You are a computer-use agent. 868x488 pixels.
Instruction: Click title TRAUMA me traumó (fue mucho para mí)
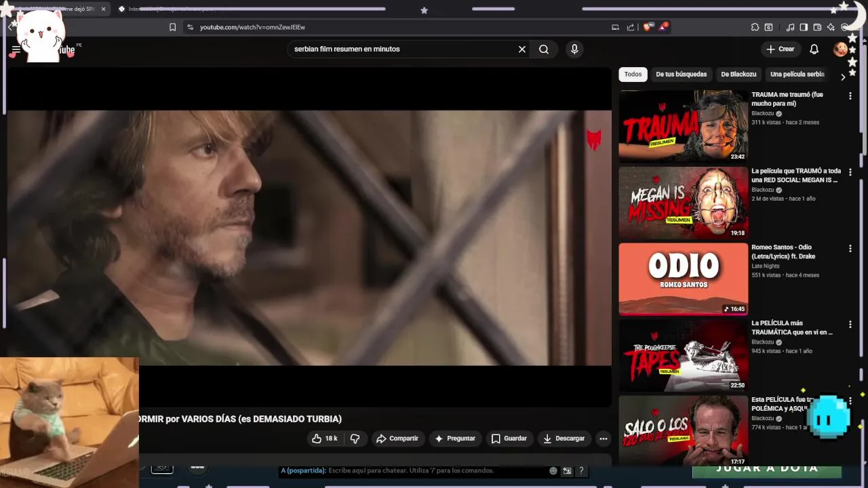[x=787, y=99]
